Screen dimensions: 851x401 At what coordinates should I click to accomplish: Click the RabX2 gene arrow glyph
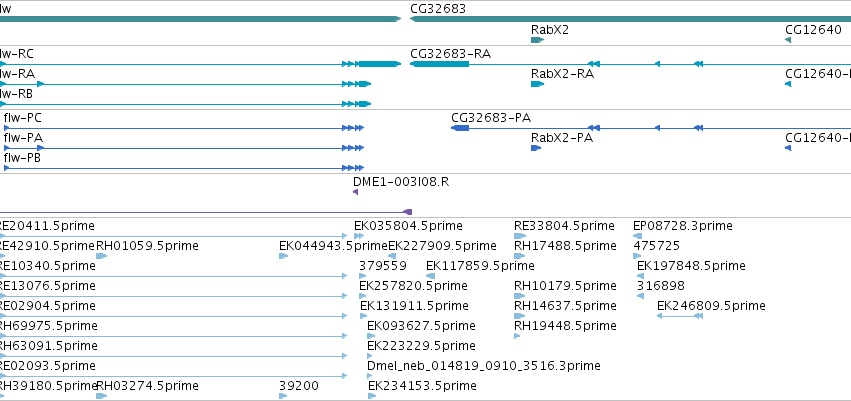(x=537, y=40)
